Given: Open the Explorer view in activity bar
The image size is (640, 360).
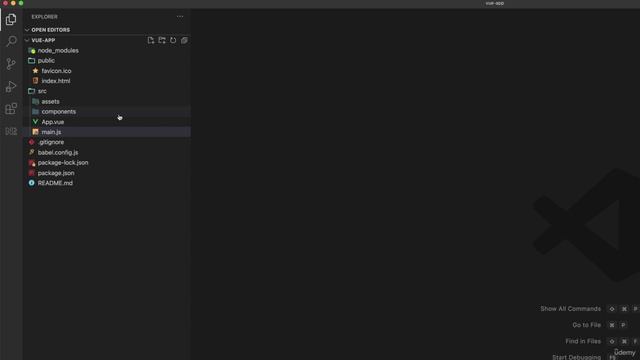Looking at the screenshot, I should point(11,19).
